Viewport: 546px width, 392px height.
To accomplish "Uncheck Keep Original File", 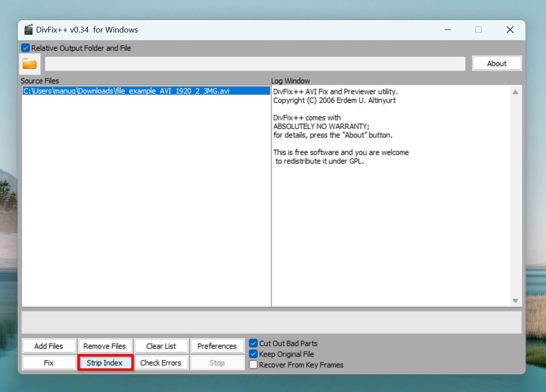I will point(253,354).
